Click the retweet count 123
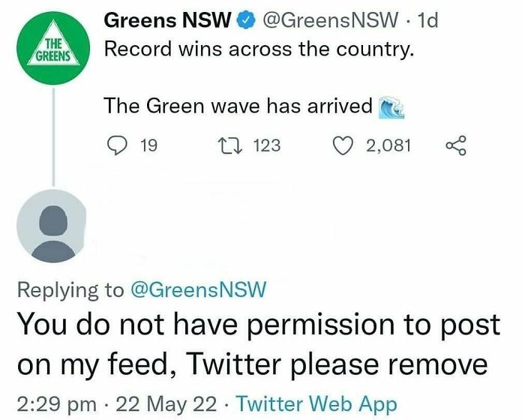 click(x=266, y=145)
